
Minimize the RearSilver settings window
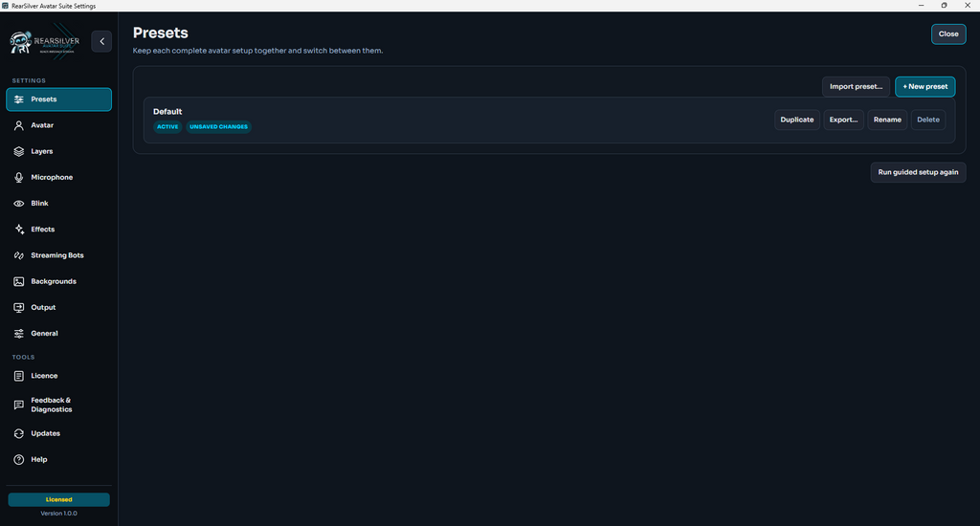(x=921, y=5)
